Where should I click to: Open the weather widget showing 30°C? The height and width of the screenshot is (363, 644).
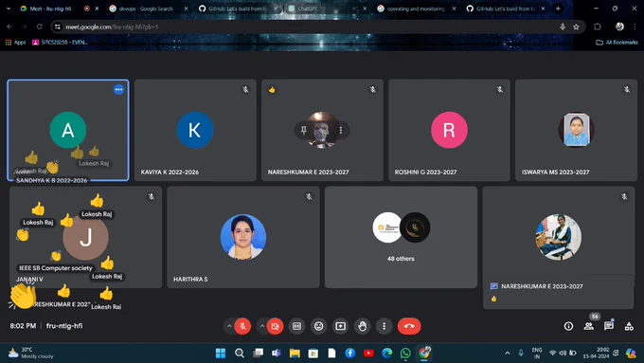[x=31, y=354]
